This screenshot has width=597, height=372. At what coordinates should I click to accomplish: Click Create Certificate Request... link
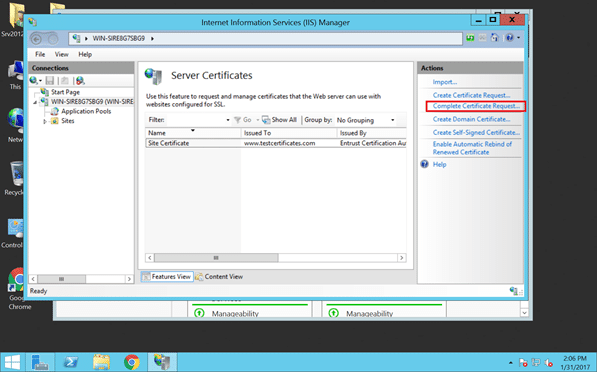point(471,95)
